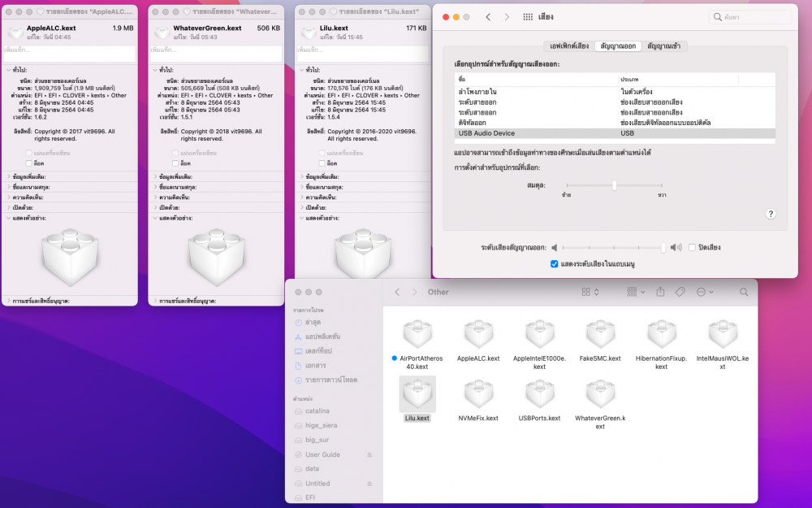Expand Name & Extension in AppleALC info
This screenshot has height=508, width=812.
(8, 187)
